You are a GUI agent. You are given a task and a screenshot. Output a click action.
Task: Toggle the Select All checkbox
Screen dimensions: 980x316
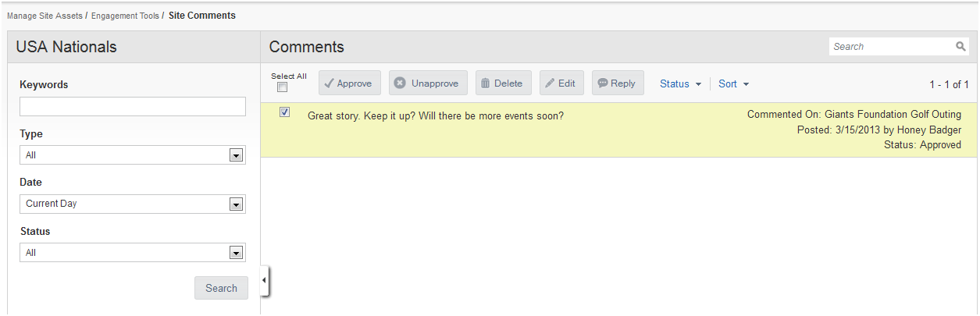(283, 87)
